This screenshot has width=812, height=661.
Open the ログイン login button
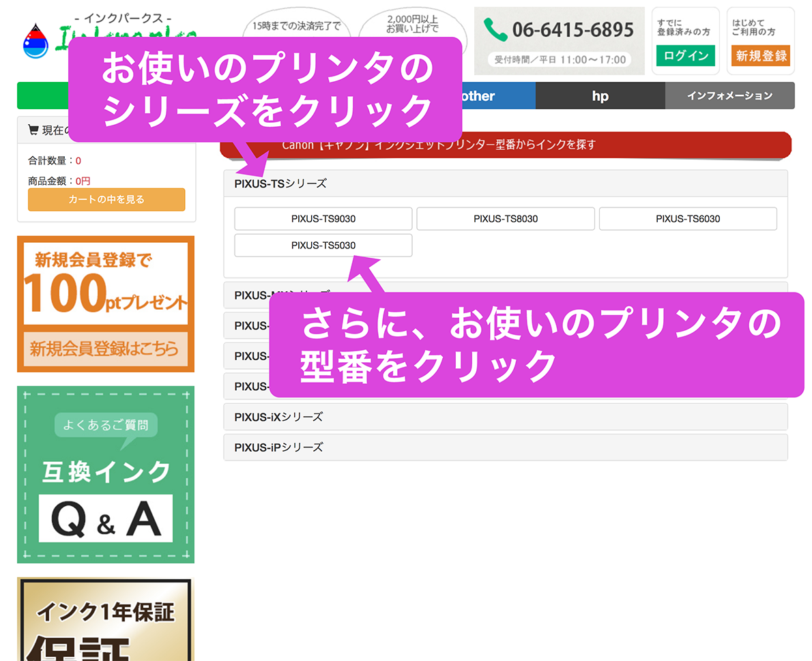pyautogui.click(x=686, y=55)
